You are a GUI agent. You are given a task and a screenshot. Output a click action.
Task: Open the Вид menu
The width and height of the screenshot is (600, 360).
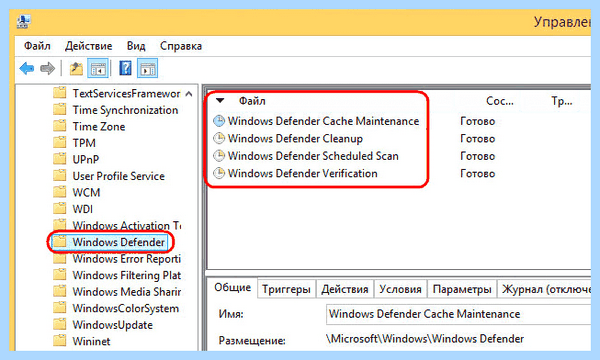[x=136, y=46]
